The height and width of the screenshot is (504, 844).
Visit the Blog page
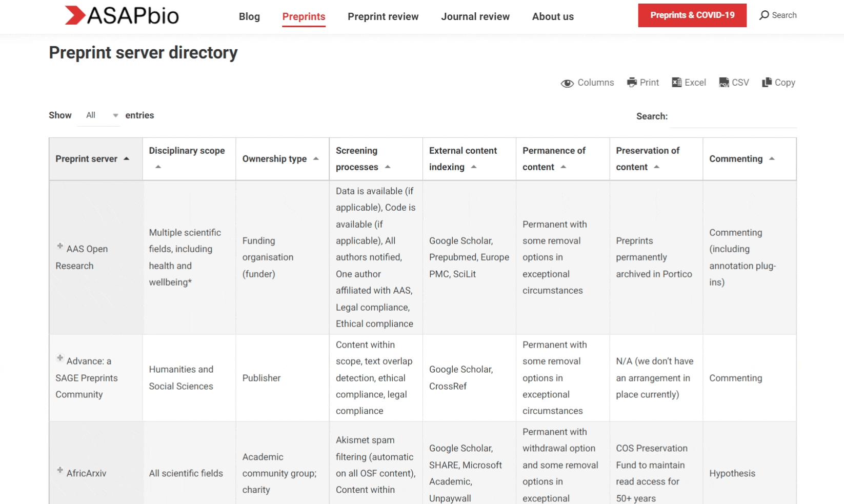pos(249,16)
